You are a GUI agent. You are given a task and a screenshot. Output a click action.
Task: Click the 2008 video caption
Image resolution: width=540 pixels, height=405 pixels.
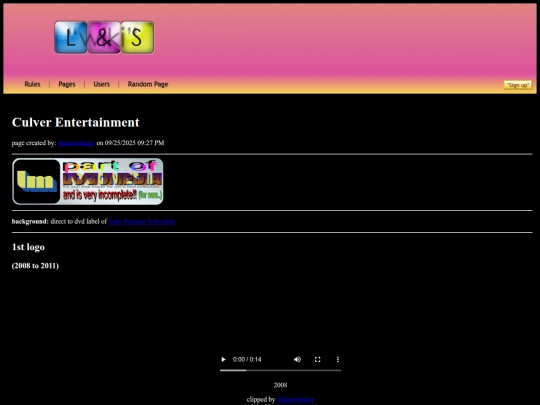(x=280, y=385)
